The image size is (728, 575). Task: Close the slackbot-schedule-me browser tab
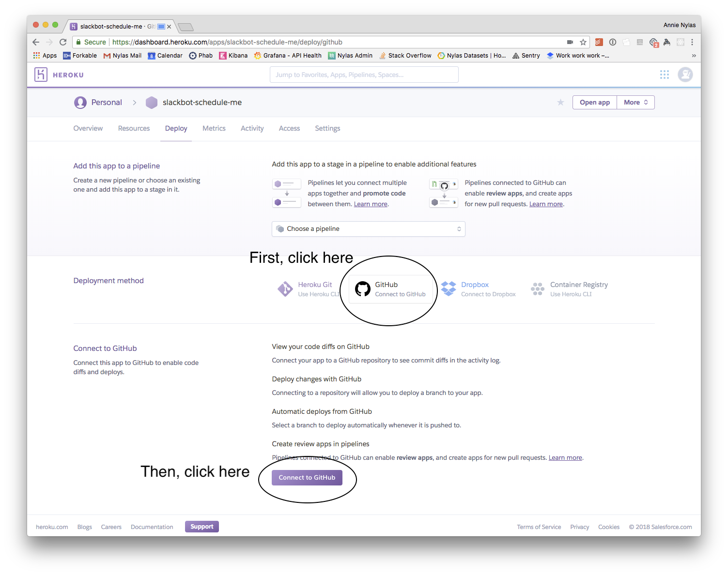tap(169, 27)
